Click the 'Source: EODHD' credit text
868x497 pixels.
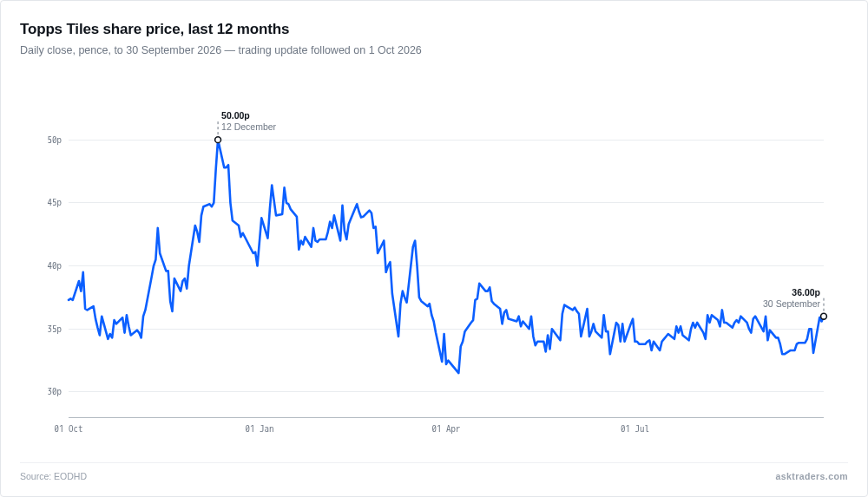tap(53, 476)
